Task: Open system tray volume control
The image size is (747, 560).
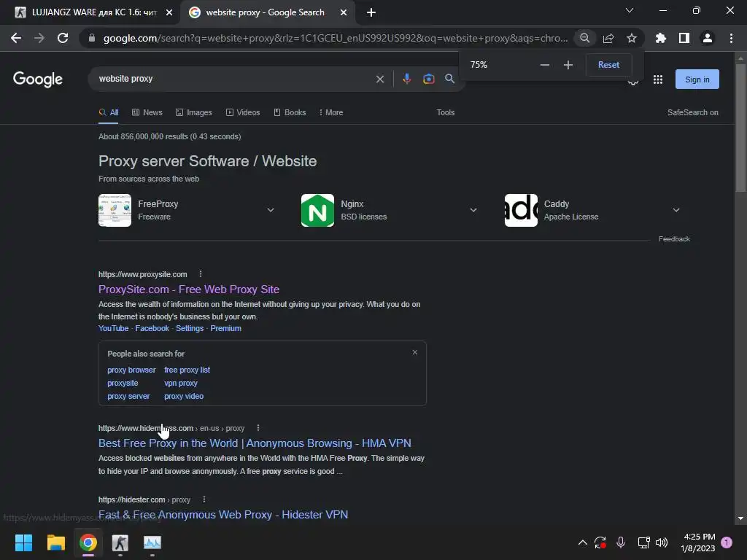Action: click(662, 542)
